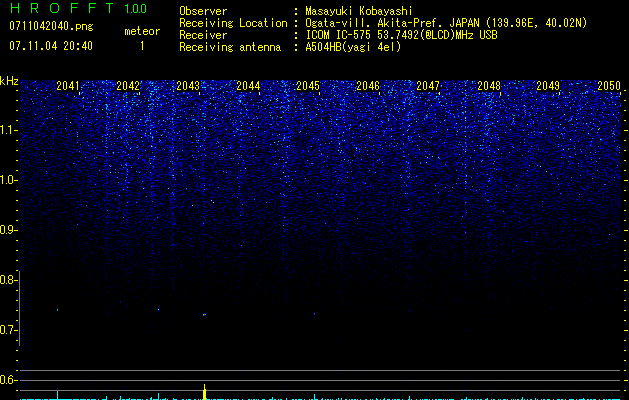The width and height of the screenshot is (629, 400).
Task: Click the HROFFT title text
Action: click(x=61, y=8)
